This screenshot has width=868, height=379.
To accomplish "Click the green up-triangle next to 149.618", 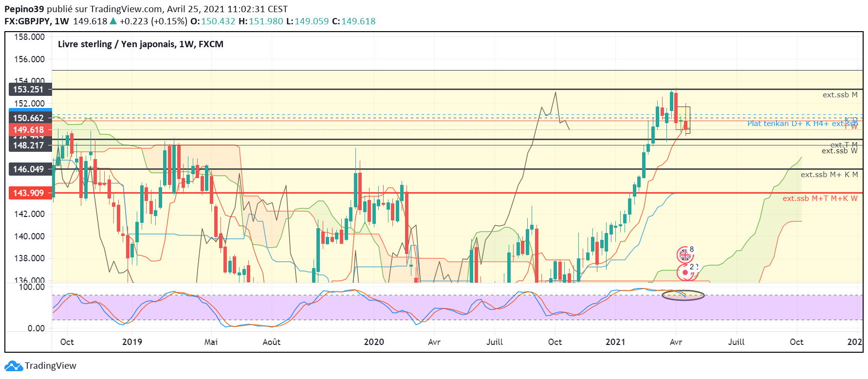I will point(113,21).
